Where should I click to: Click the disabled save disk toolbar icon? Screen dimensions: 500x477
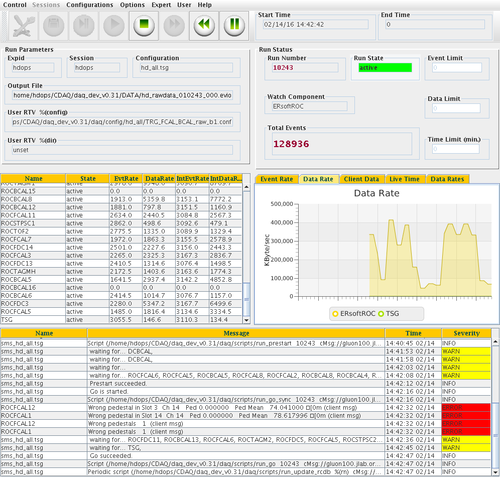pos(53,25)
